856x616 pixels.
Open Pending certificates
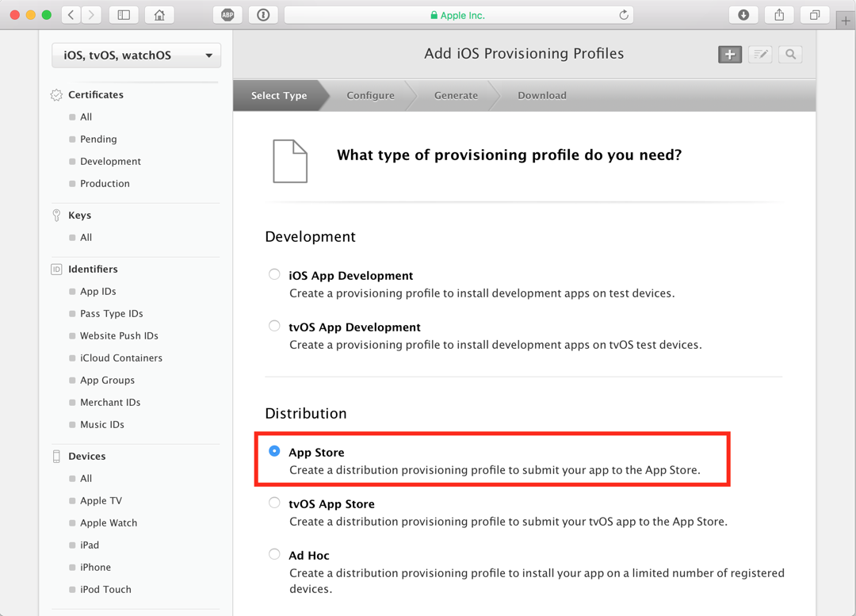[x=98, y=140]
